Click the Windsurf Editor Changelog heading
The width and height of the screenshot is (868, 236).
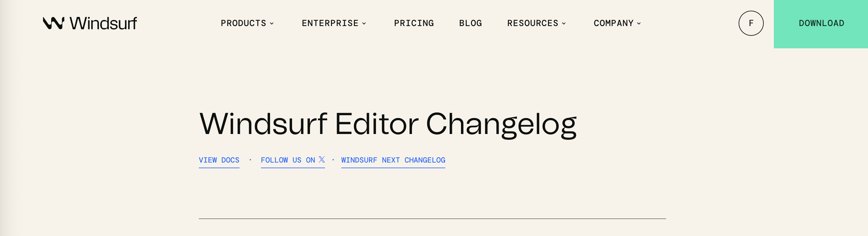tap(388, 124)
